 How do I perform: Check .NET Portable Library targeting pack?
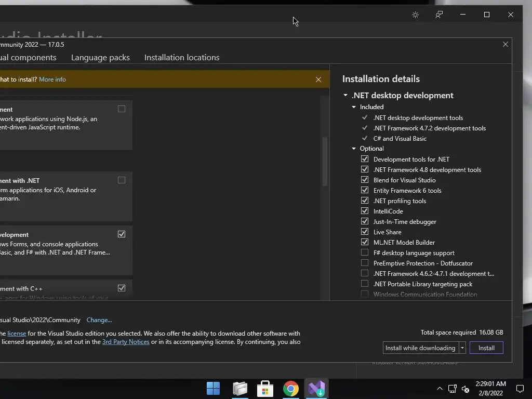point(365,284)
